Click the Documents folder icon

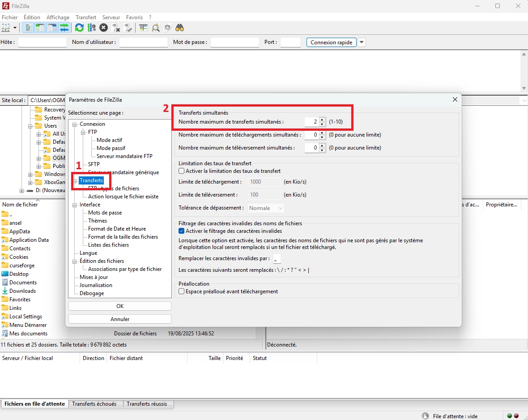(x=5, y=283)
